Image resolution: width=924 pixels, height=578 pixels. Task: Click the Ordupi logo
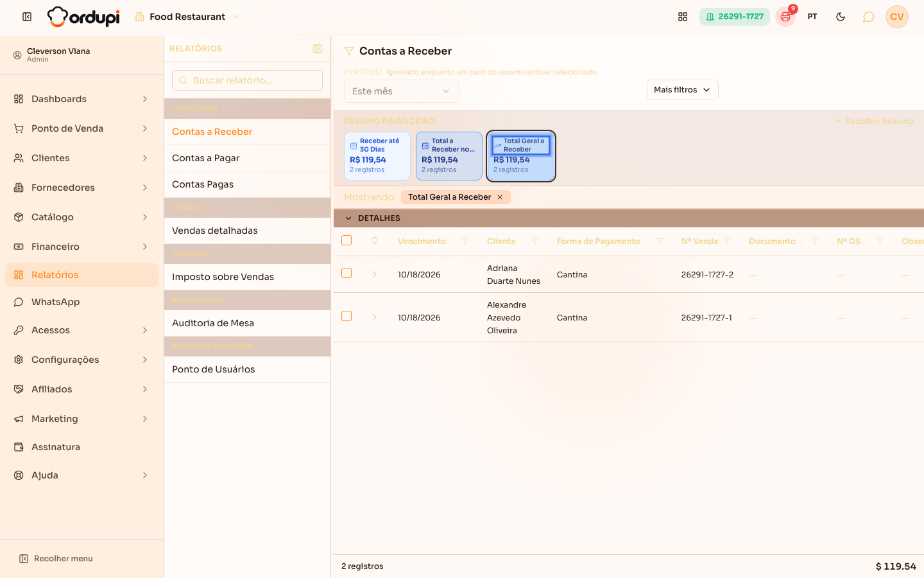[x=83, y=17]
